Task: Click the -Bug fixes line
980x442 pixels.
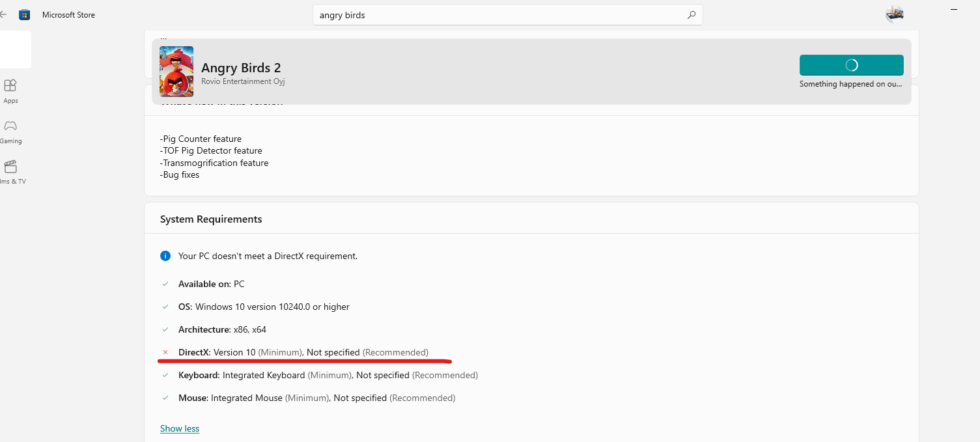Action: (180, 174)
